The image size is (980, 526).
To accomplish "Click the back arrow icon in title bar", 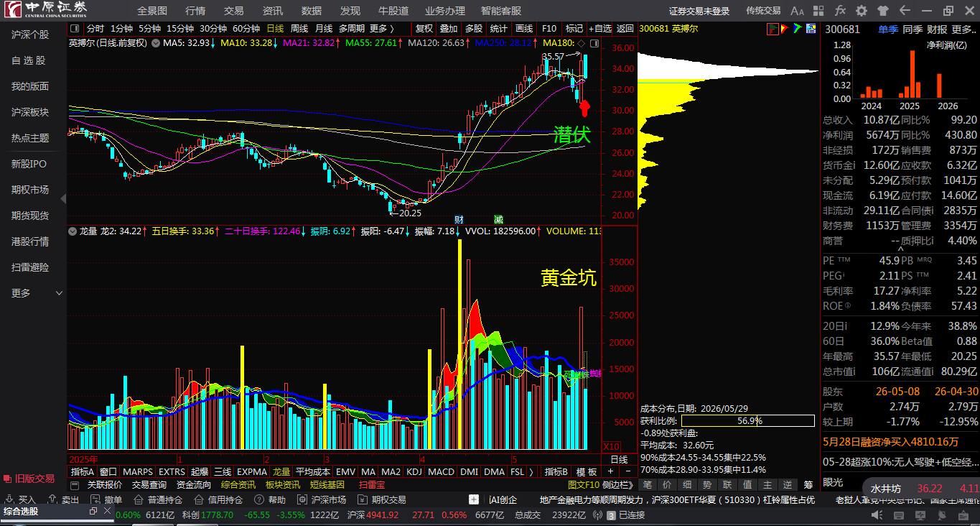I will tap(905, 11).
